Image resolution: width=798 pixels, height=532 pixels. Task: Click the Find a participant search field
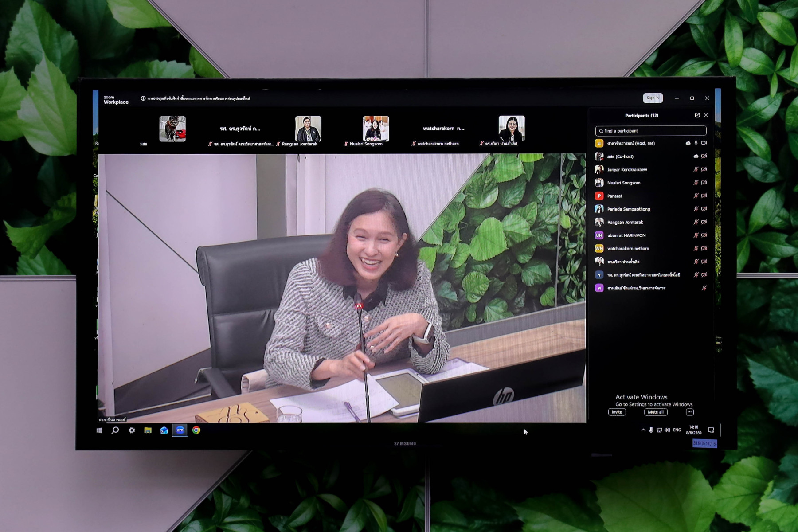pos(650,131)
